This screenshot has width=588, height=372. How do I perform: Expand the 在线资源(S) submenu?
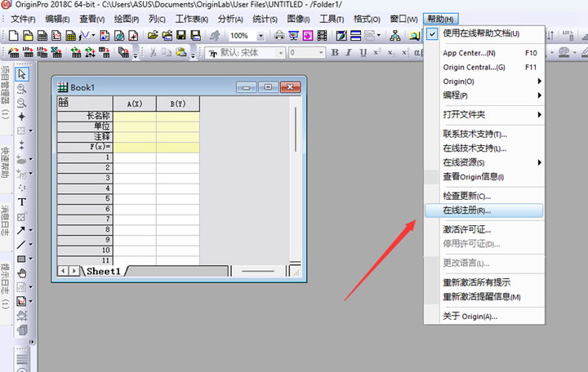point(483,162)
